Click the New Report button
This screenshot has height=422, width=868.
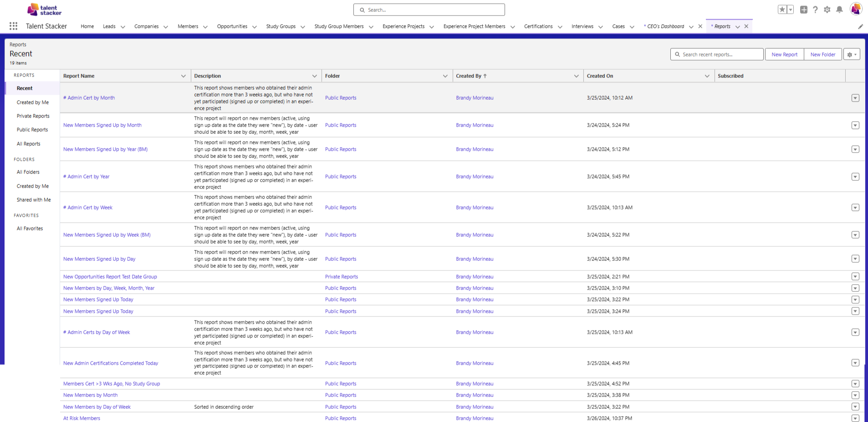tap(784, 55)
